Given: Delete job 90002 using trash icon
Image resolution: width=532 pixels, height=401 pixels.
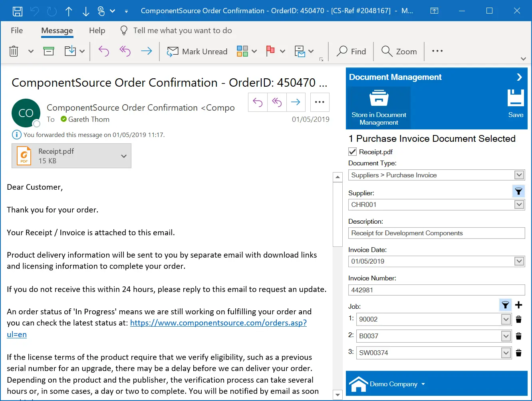Looking at the screenshot, I should (x=518, y=319).
